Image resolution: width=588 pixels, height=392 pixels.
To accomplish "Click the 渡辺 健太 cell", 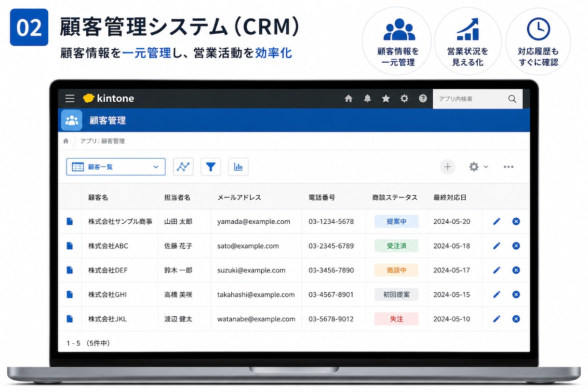I will (178, 319).
